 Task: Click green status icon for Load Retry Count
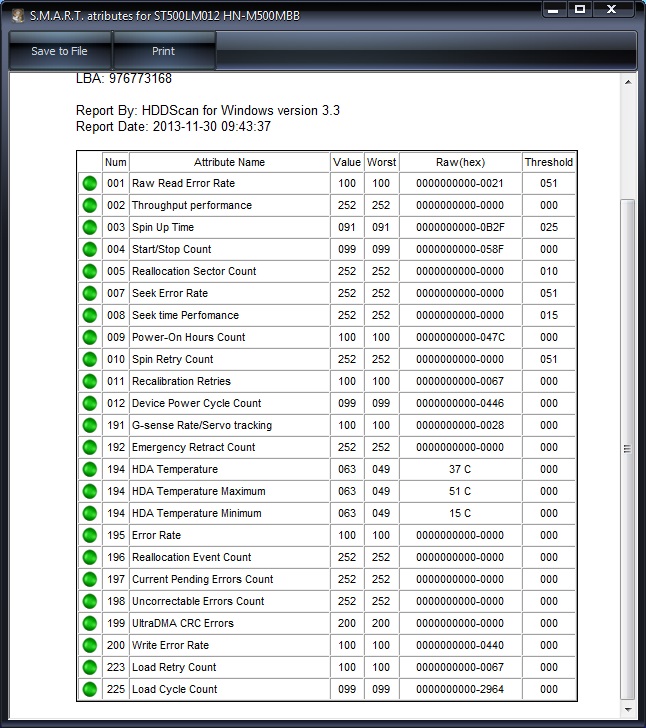[x=90, y=667]
